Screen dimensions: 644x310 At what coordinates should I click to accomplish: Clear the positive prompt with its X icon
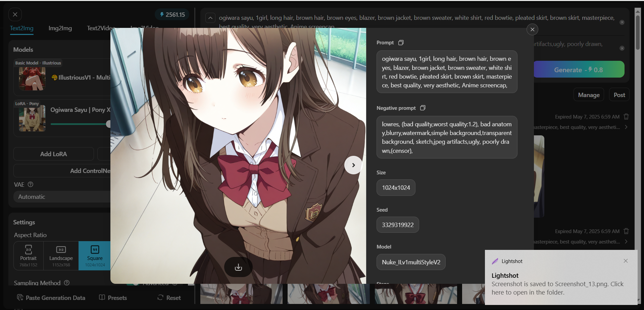[622, 22]
